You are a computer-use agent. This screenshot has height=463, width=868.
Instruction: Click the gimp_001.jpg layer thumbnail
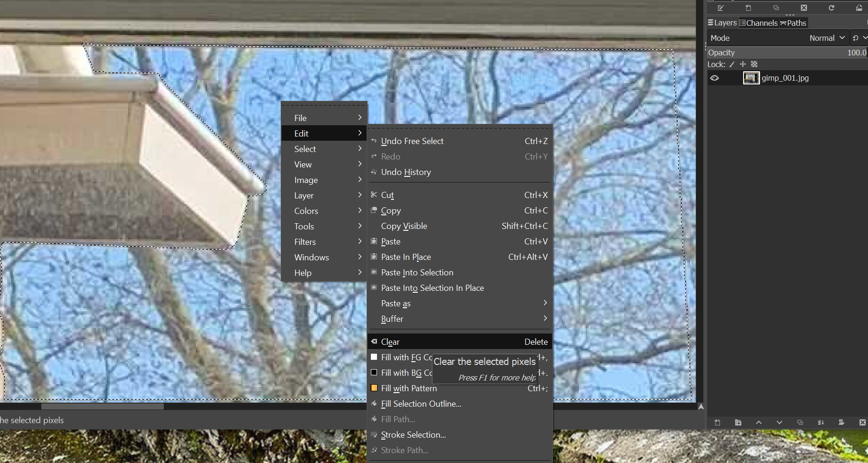751,78
